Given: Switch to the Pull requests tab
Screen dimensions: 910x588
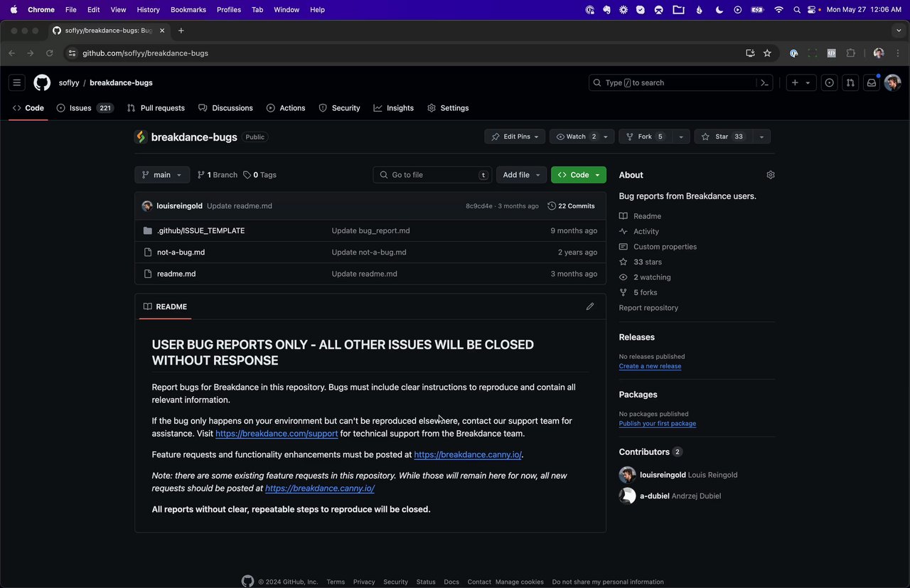Looking at the screenshot, I should click(156, 108).
